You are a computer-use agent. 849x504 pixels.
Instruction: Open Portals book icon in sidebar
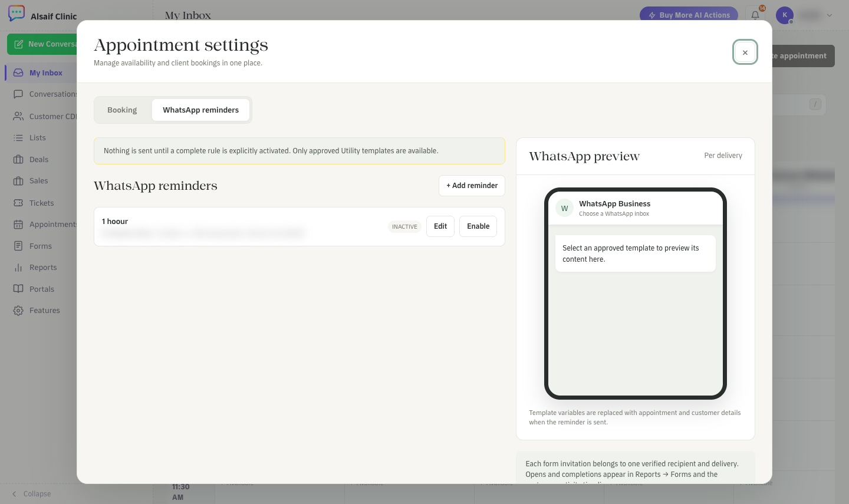click(x=18, y=289)
